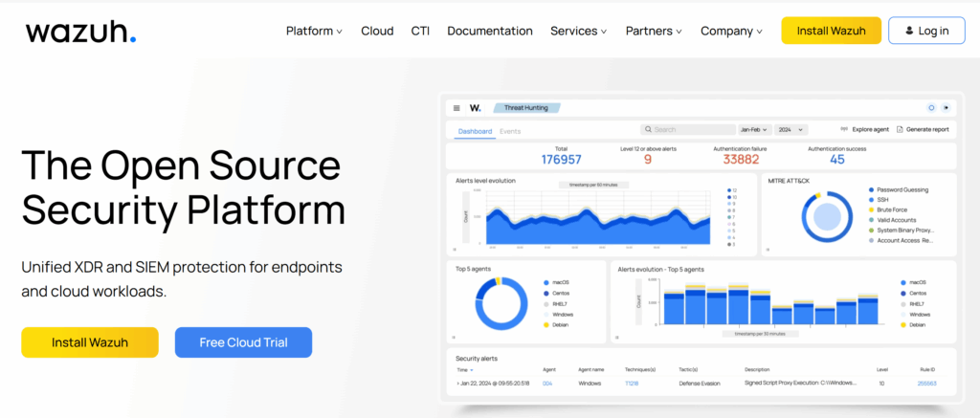The image size is (980, 418).
Task: Open Rule ID 255563 link
Action: tap(926, 383)
